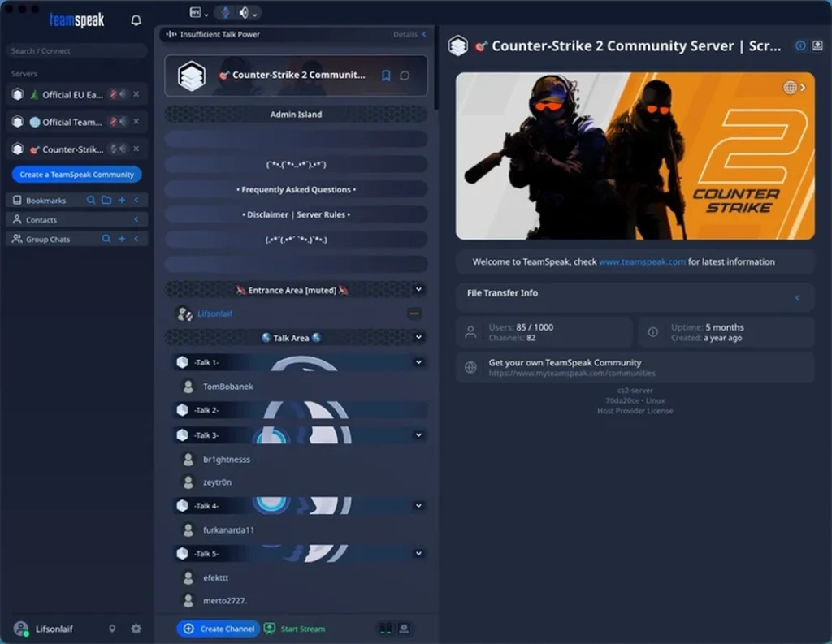The height and width of the screenshot is (644, 832).
Task: Click the location pin icon near Lifsonlaif
Action: point(112,629)
